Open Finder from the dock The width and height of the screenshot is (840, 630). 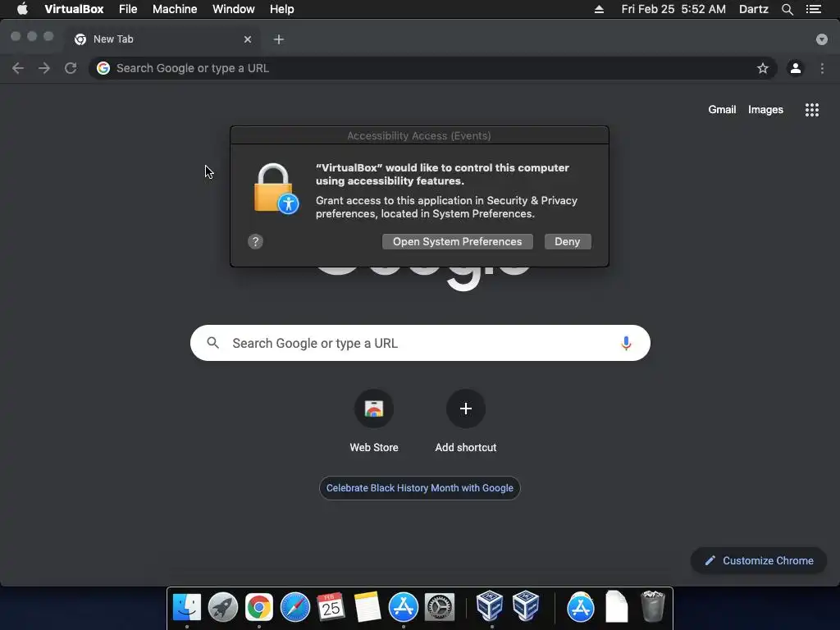tap(187, 607)
